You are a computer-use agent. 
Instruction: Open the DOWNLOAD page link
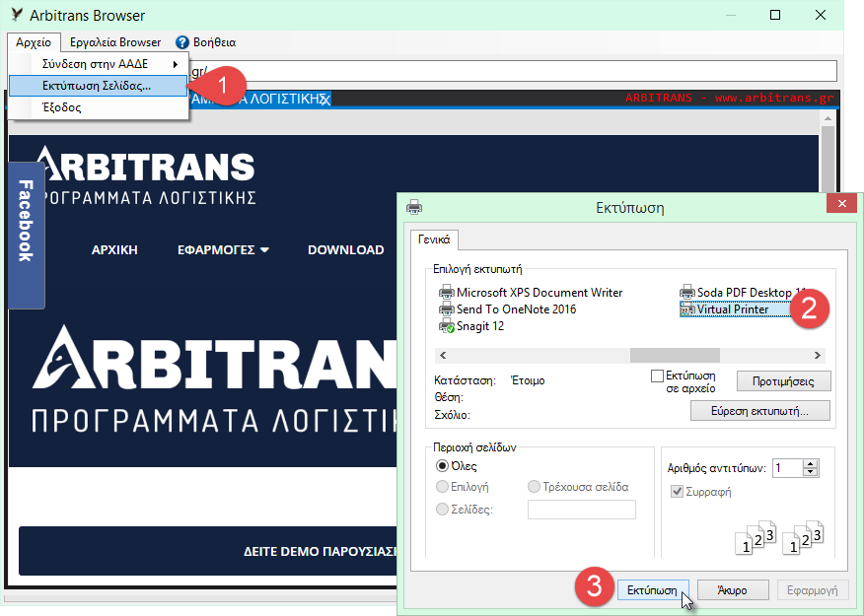pyautogui.click(x=345, y=250)
